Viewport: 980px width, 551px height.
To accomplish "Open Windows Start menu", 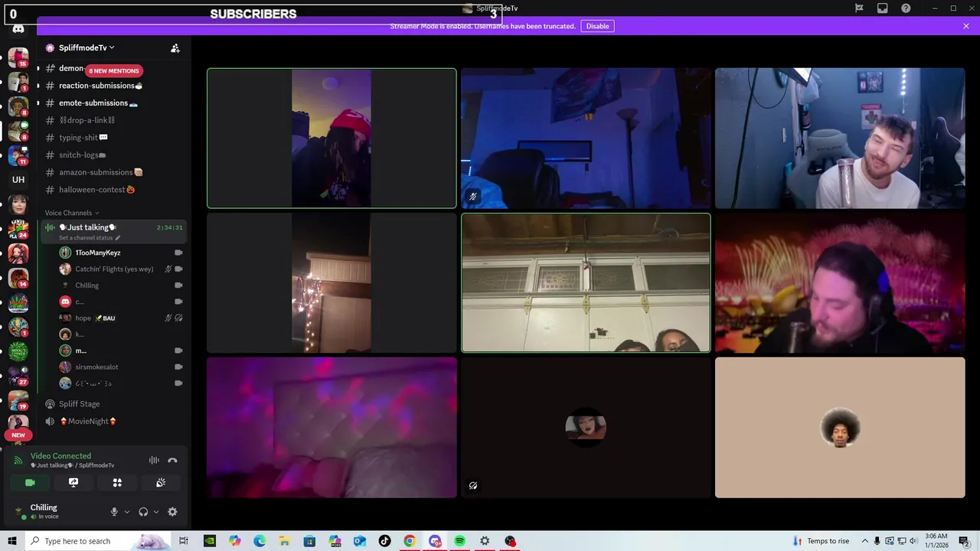I will click(12, 541).
